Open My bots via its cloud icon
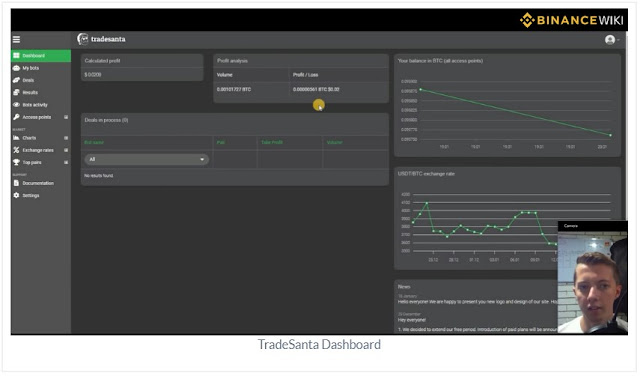The width and height of the screenshot is (640, 376). 16,68
